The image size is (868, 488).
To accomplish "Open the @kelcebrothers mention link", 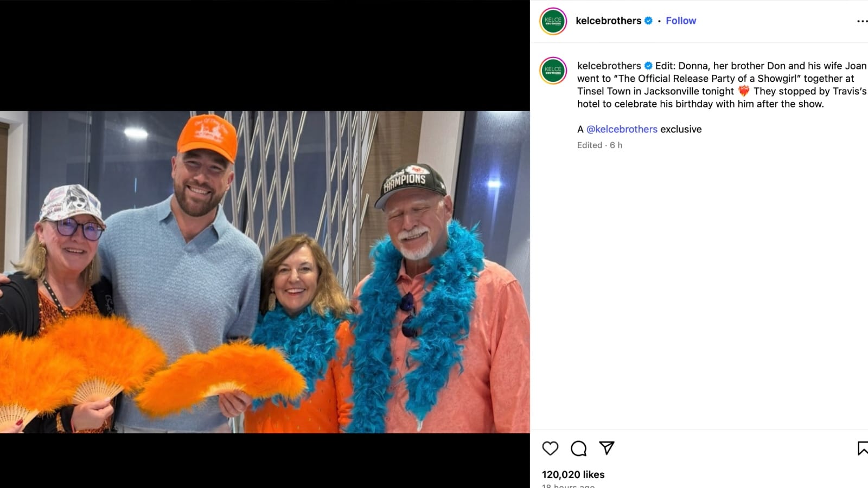I will [x=622, y=129].
